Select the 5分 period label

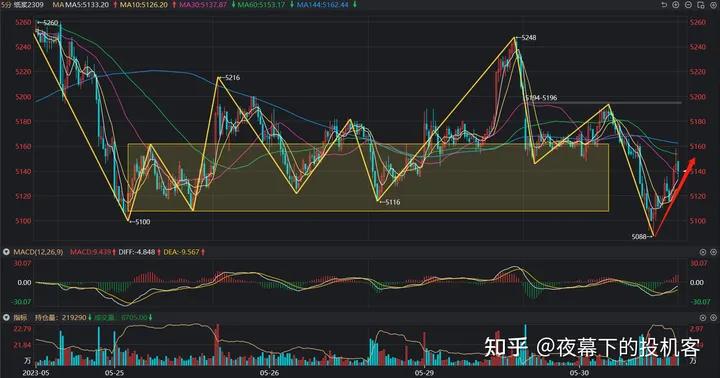click(6, 5)
